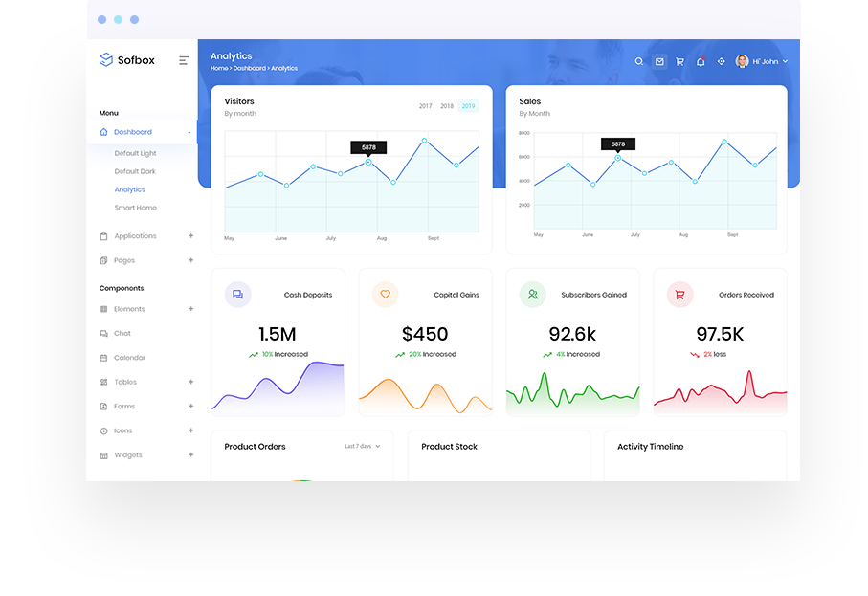Screen dimensions: 868x596
Task: Click the Home breadcrumb link
Action: pos(219,69)
